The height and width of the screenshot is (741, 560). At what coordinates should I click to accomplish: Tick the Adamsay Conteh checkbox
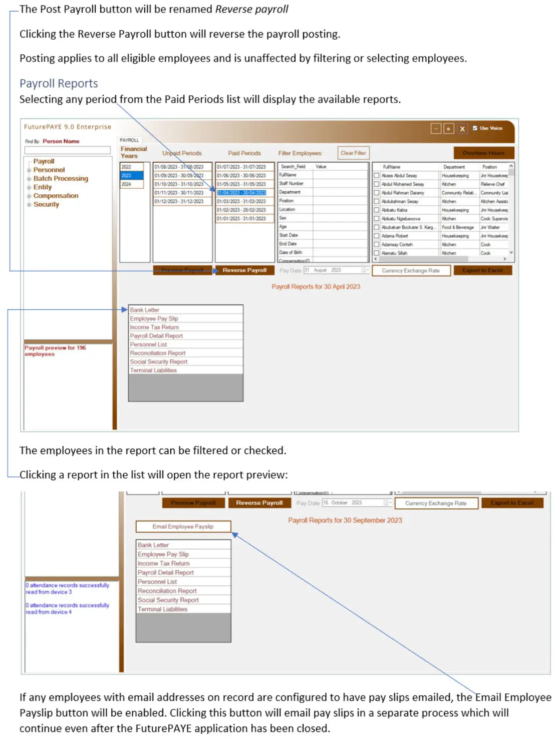tap(377, 245)
